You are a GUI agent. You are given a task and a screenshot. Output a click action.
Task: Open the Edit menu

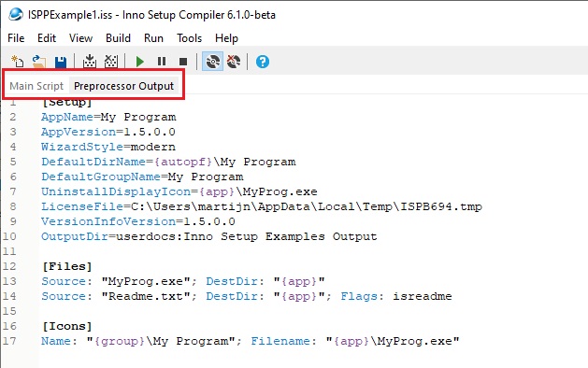pos(47,38)
